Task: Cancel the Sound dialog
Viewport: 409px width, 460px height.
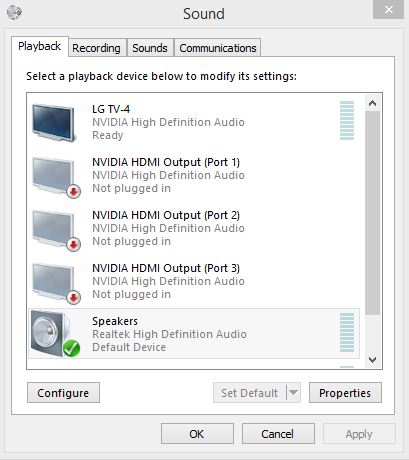Action: 278,434
